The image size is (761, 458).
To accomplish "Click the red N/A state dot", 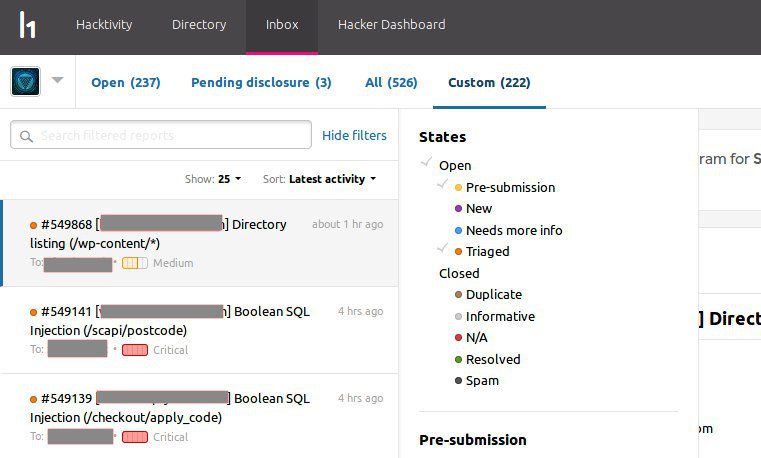I will 458,337.
